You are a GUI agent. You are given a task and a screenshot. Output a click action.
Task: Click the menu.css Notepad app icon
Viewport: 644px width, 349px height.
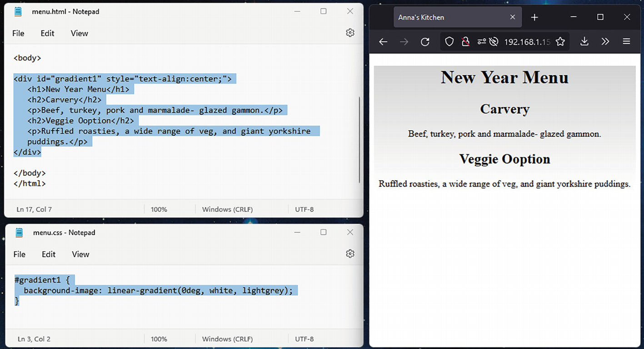pos(19,233)
